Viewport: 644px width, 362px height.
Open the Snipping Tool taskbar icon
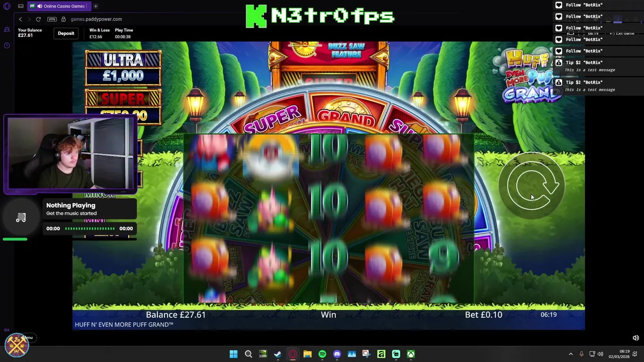point(366,354)
